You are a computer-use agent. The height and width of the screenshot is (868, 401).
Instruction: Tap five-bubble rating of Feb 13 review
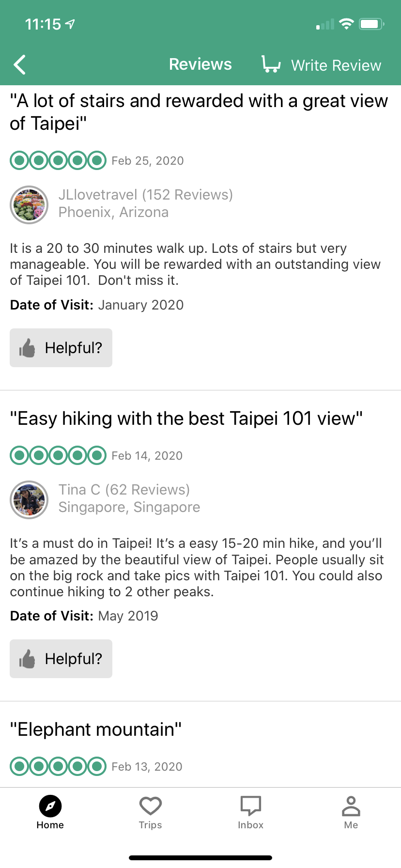(58, 766)
